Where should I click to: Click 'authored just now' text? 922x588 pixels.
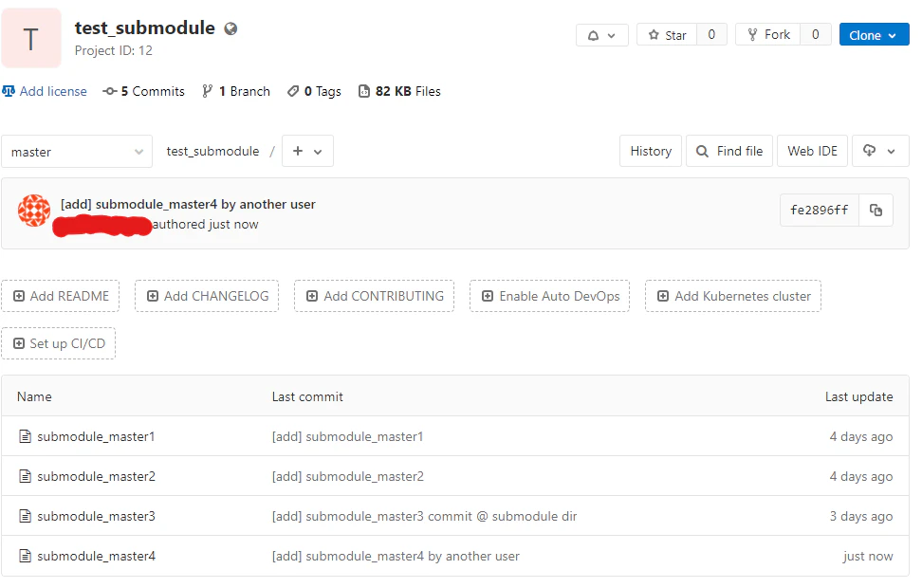point(205,224)
